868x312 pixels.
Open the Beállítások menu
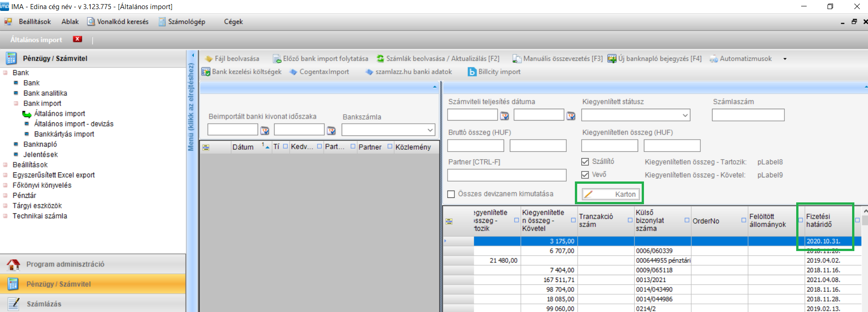click(35, 22)
